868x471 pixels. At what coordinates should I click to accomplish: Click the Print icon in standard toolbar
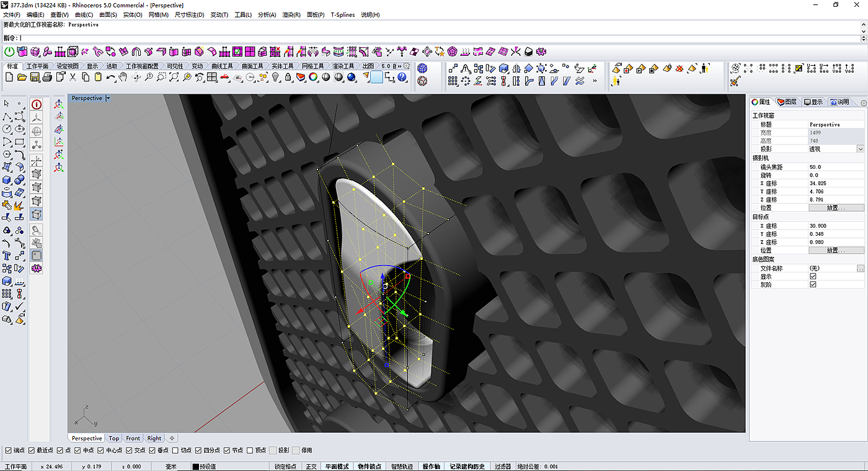click(x=47, y=77)
